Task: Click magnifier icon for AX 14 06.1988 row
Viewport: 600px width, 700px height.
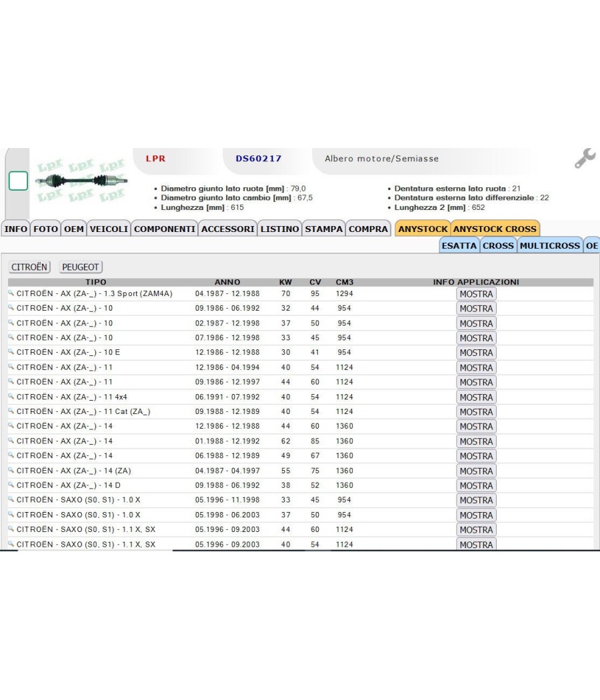Action: click(11, 455)
